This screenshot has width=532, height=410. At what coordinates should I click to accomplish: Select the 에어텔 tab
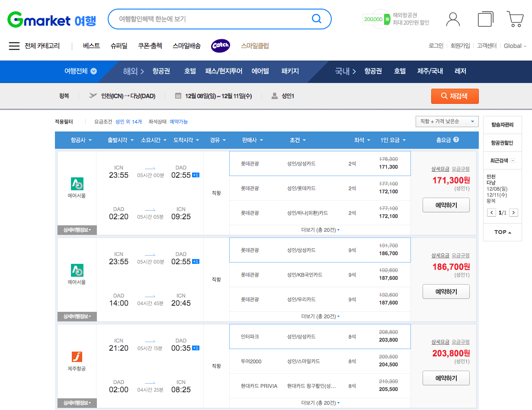(260, 71)
